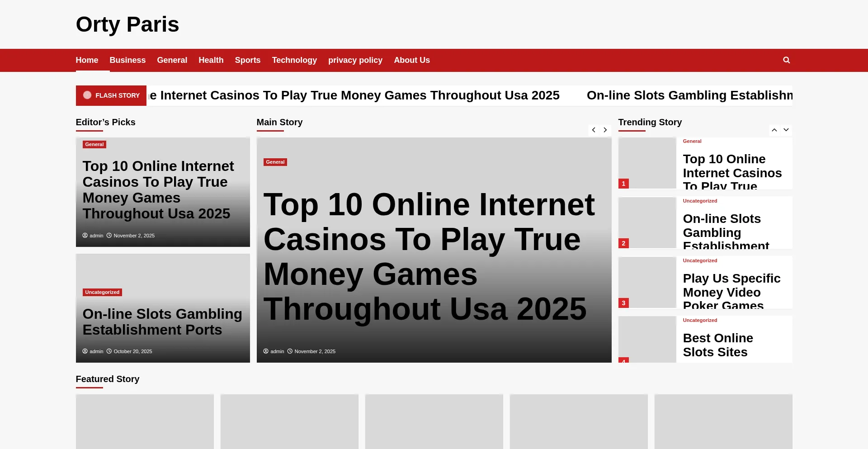The width and height of the screenshot is (868, 449).
Task: Select the General tag on Main Story
Action: [275, 162]
